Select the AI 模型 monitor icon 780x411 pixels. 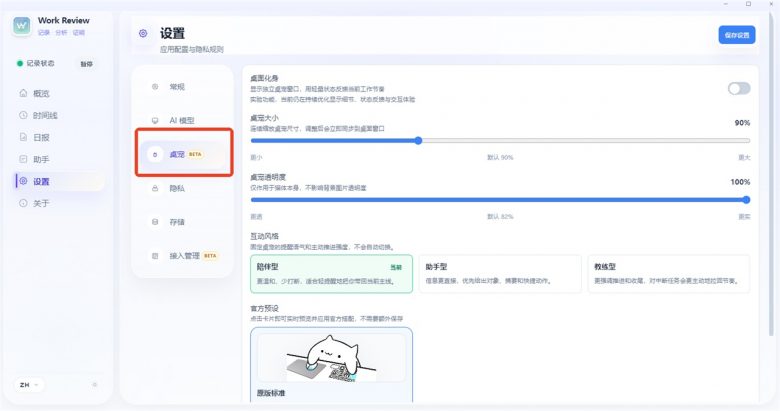click(x=155, y=120)
